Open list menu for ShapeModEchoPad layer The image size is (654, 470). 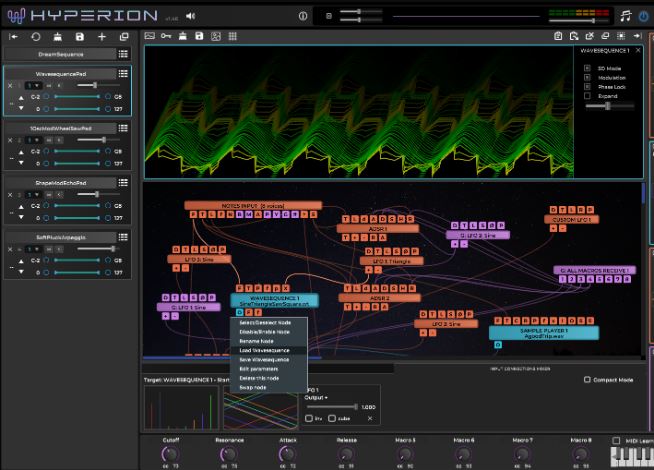tap(123, 183)
